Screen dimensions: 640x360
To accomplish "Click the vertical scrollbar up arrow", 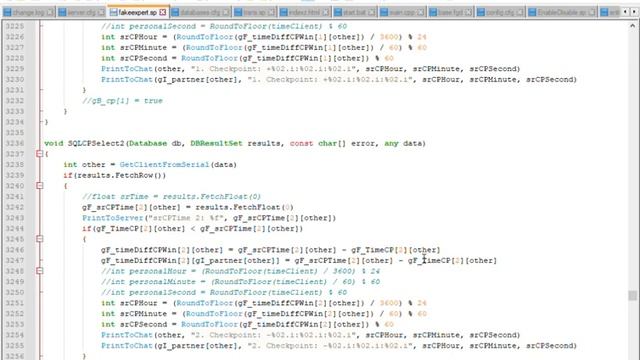I will tap(632, 25).
